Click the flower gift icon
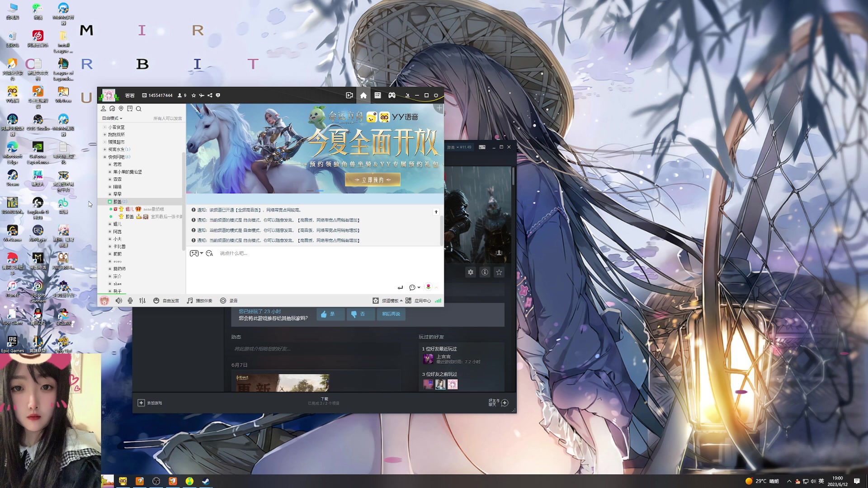 pyautogui.click(x=428, y=287)
